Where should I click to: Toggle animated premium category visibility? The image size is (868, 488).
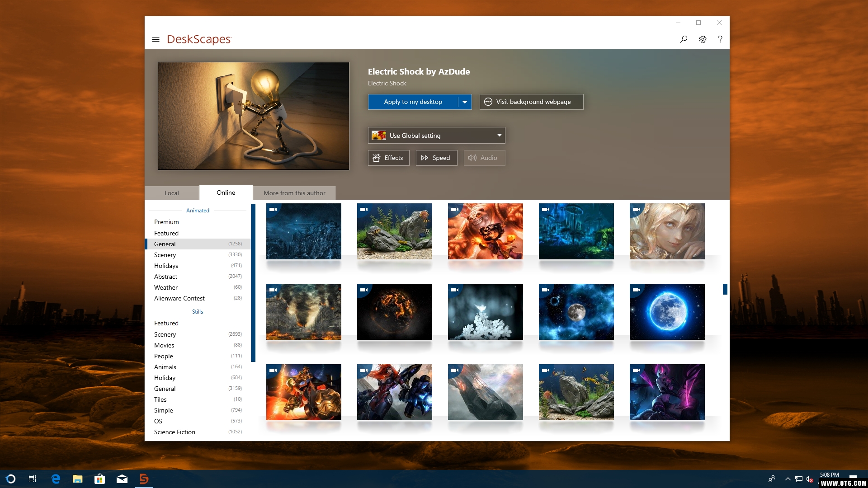pyautogui.click(x=166, y=222)
